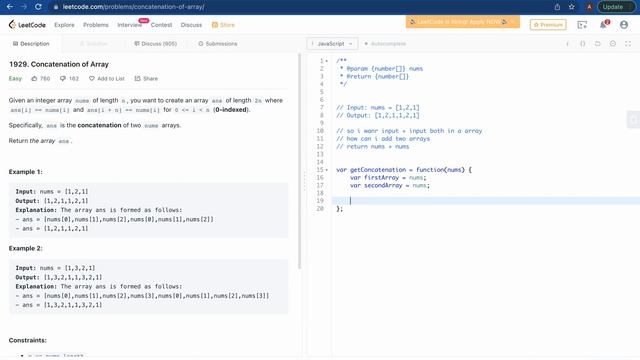Open the browser profile avatar A
This screenshot has width=640, height=360.
coord(589,7)
